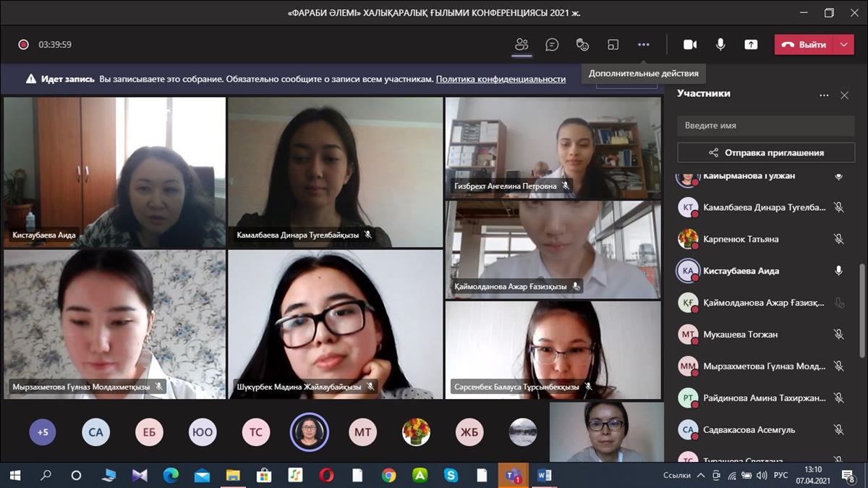Viewport: 868px width, 488px height.
Task: Open more options in Участники panel header
Action: tap(824, 95)
